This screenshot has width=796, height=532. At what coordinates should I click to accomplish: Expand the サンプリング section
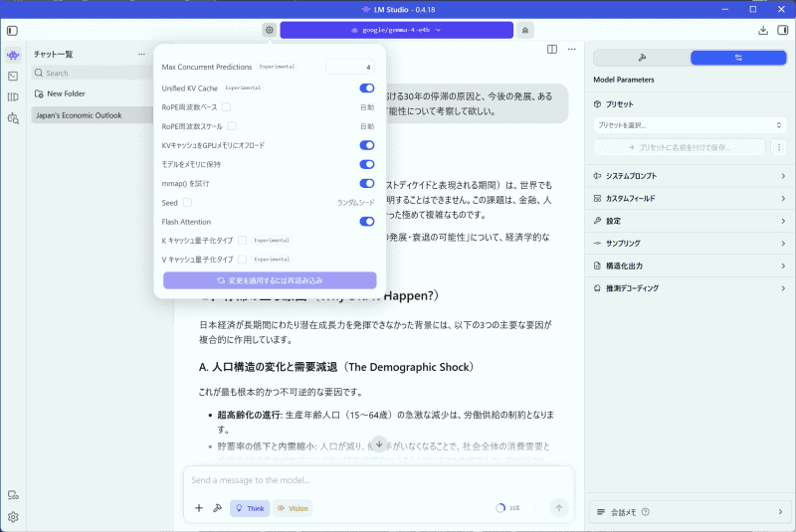(x=690, y=243)
